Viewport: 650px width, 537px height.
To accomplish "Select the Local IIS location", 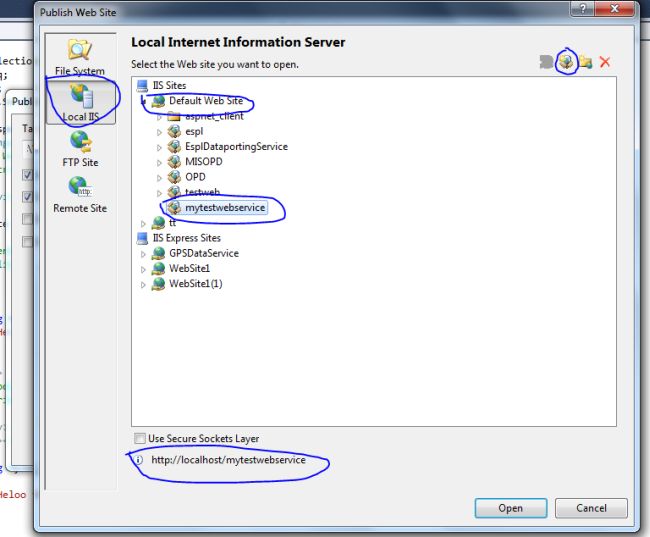I will [81, 102].
